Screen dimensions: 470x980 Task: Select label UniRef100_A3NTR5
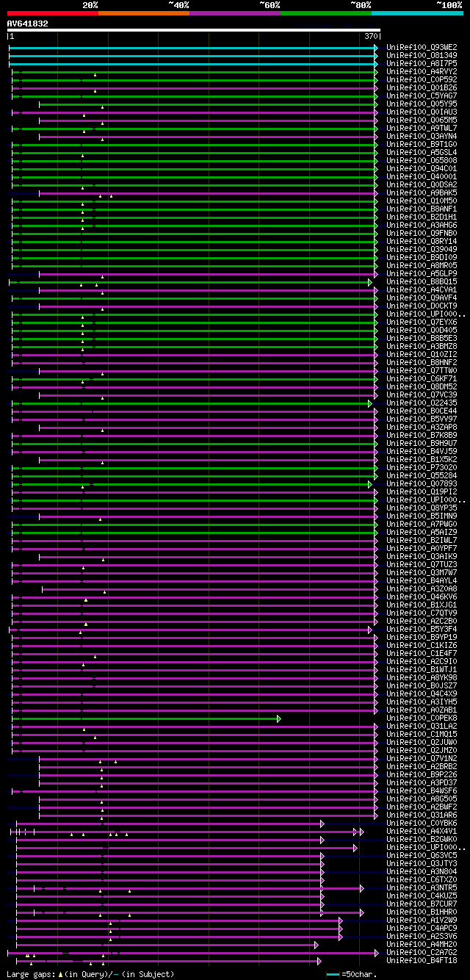click(422, 888)
